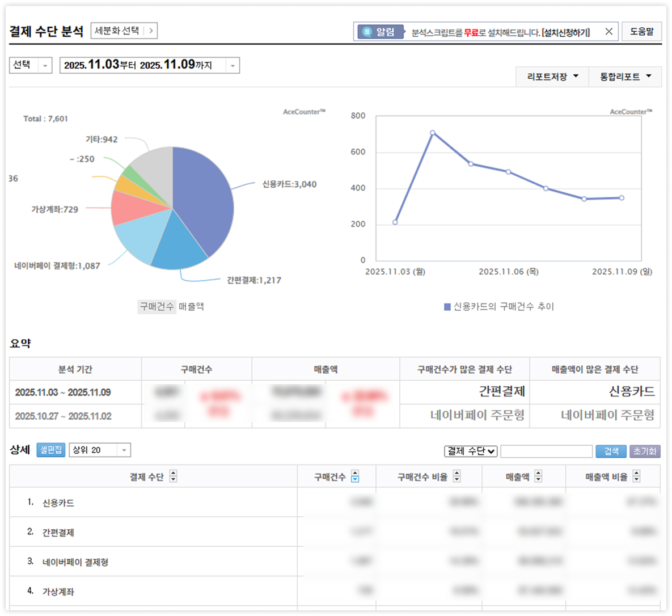Close the 알림 notification banner
This screenshot has height=616, width=672.
(x=608, y=32)
